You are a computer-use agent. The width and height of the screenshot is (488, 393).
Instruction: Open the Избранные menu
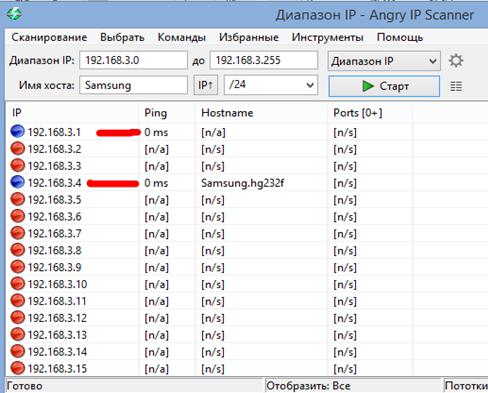click(x=249, y=37)
